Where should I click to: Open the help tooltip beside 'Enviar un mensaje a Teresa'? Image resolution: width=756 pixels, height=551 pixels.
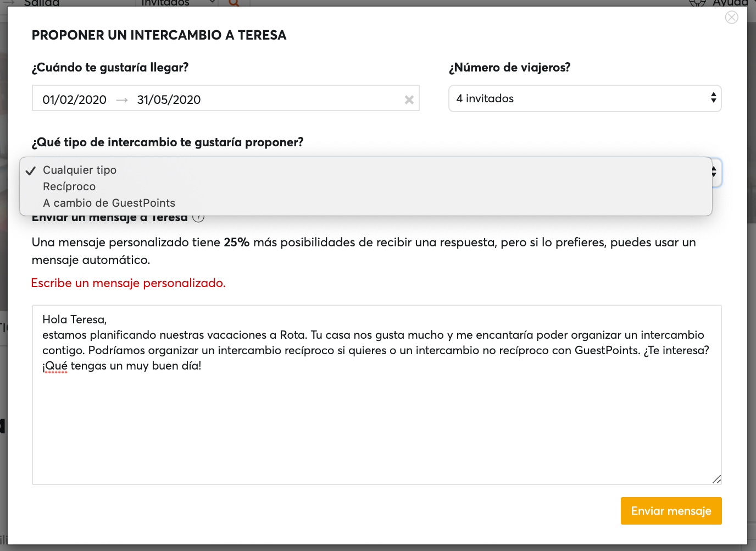click(199, 218)
